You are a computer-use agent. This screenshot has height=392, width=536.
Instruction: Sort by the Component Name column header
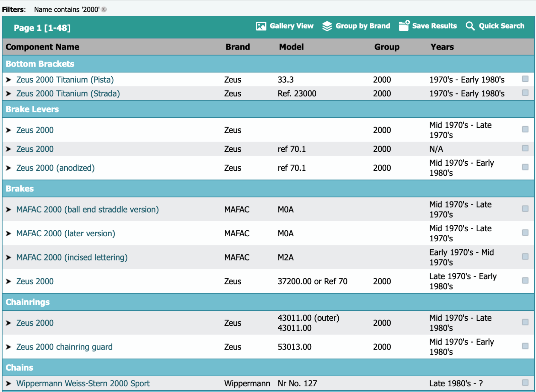click(x=43, y=47)
